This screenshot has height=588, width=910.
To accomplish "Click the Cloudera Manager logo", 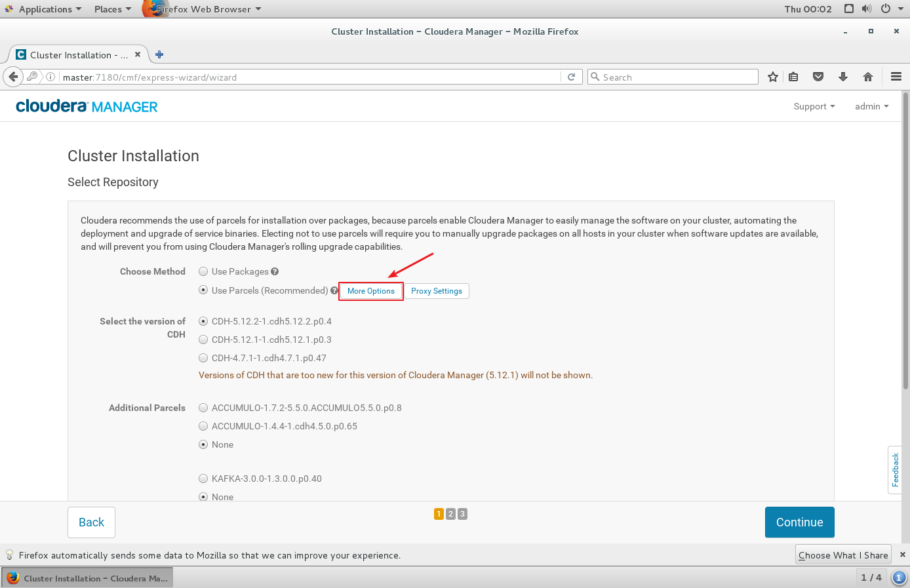I will pos(87,106).
